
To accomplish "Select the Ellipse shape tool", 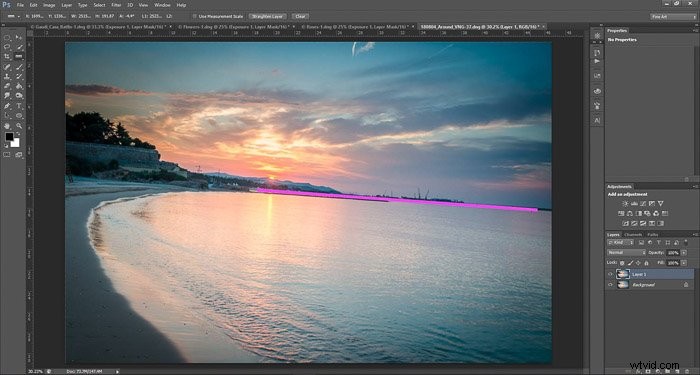I will (19, 116).
